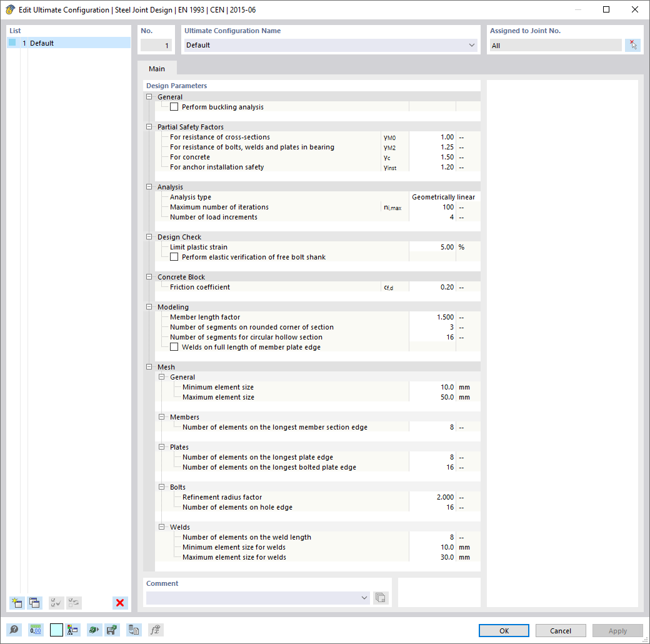Delete the selected configuration with red X
650x644 pixels.
120,603
